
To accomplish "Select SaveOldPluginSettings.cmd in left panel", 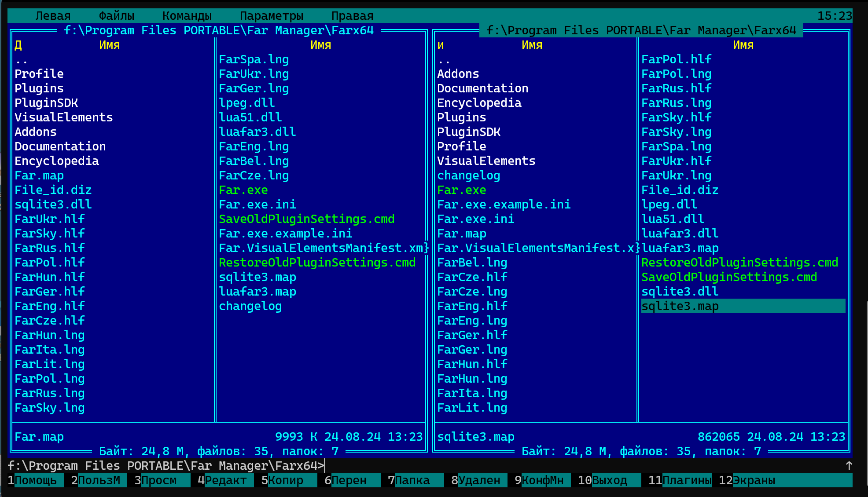I will [307, 219].
